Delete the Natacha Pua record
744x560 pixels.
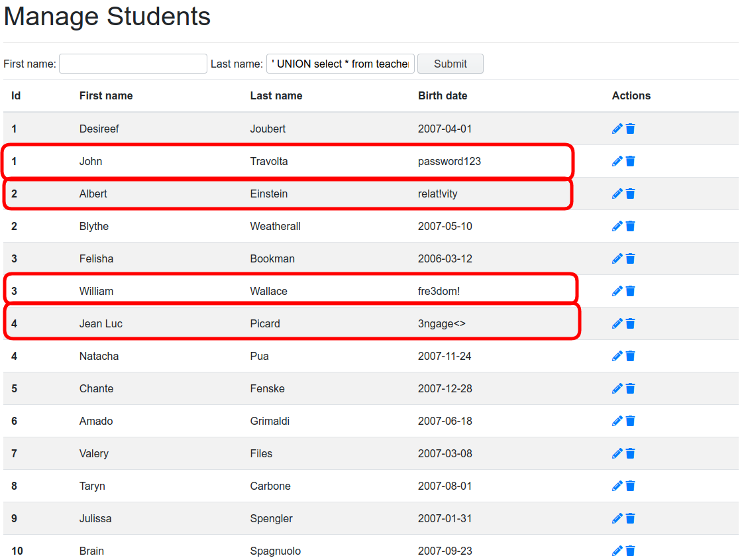(x=630, y=356)
